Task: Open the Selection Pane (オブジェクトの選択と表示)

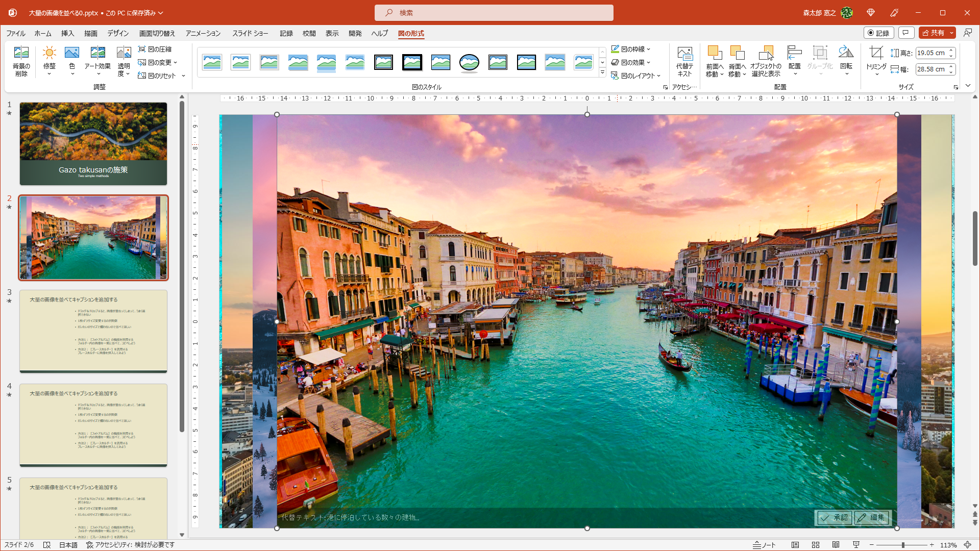Action: pos(766,54)
